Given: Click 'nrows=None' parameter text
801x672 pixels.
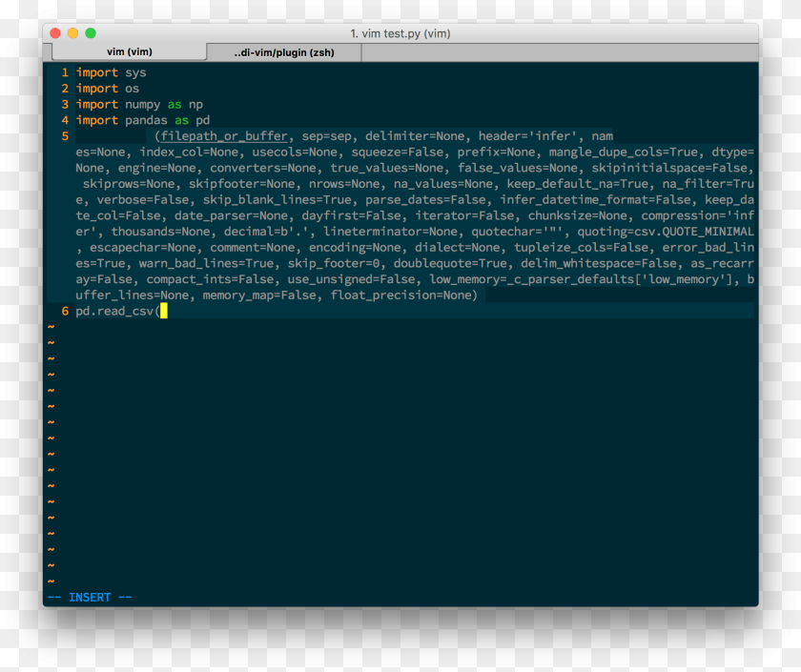Looking at the screenshot, I should pyautogui.click(x=344, y=184).
